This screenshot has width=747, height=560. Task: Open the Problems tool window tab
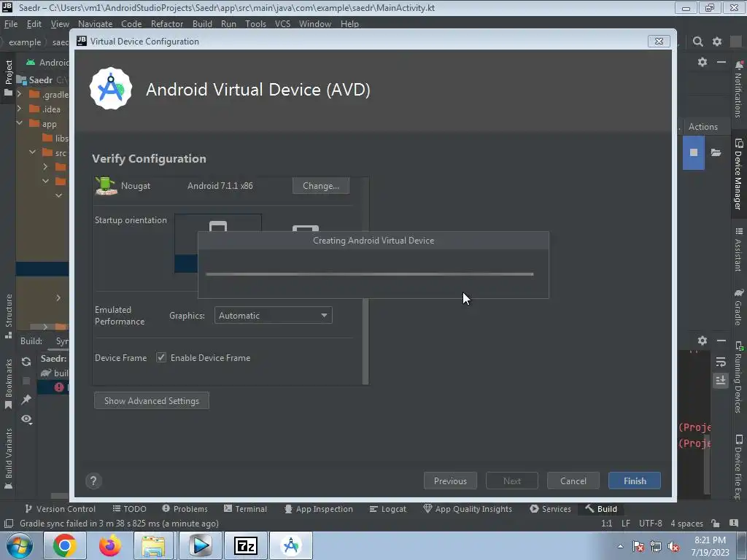[185, 509]
